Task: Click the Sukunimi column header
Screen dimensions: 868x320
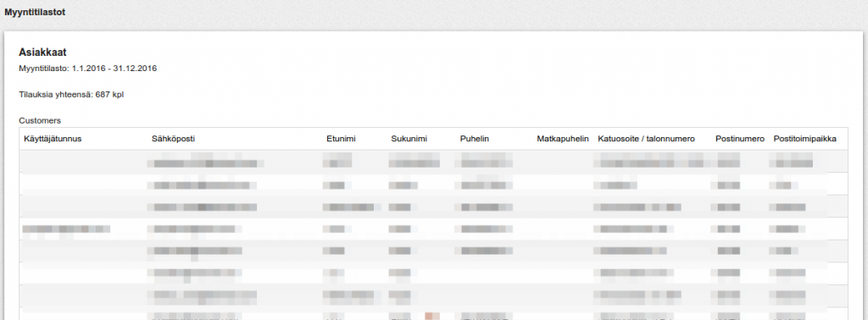Action: click(x=409, y=139)
